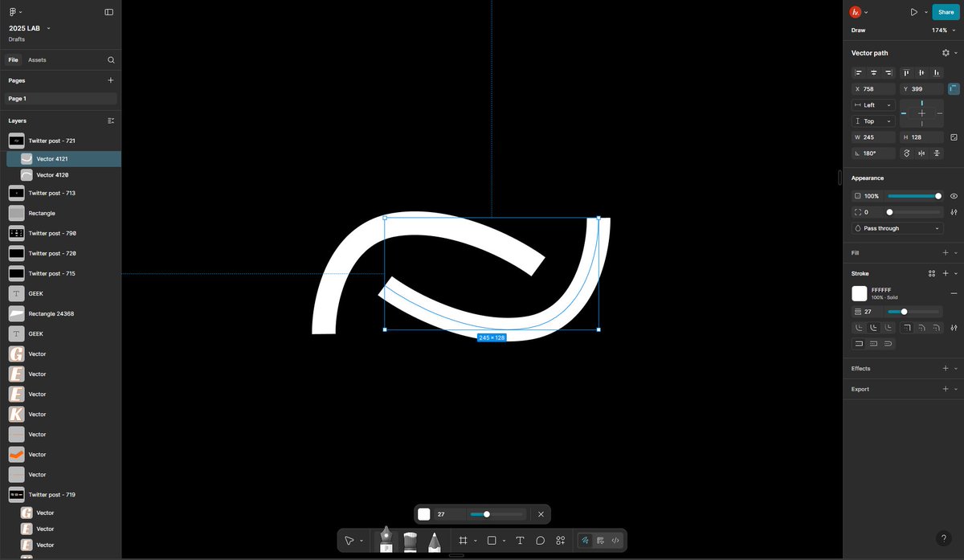
Task: Open the Actions menu in the toolbar
Action: [x=560, y=540]
